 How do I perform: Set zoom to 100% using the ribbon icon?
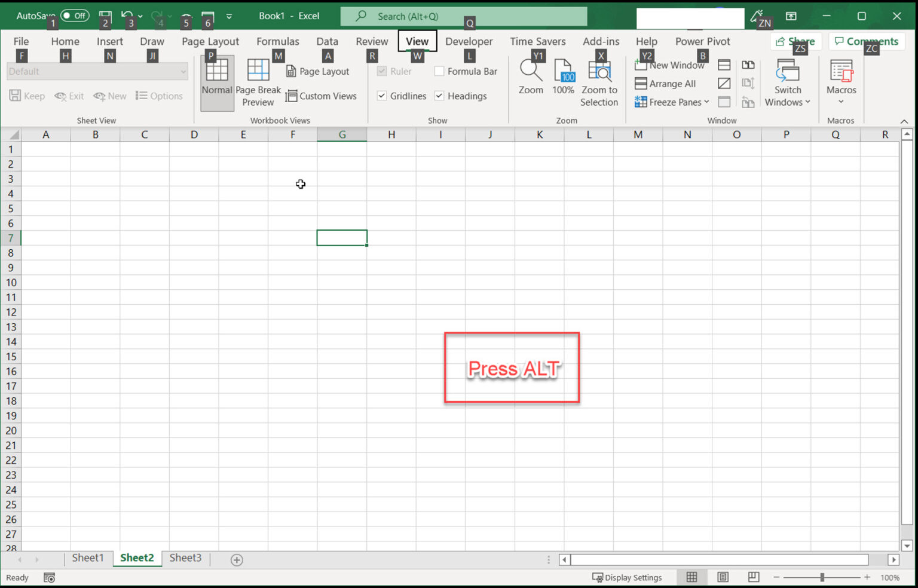click(563, 78)
